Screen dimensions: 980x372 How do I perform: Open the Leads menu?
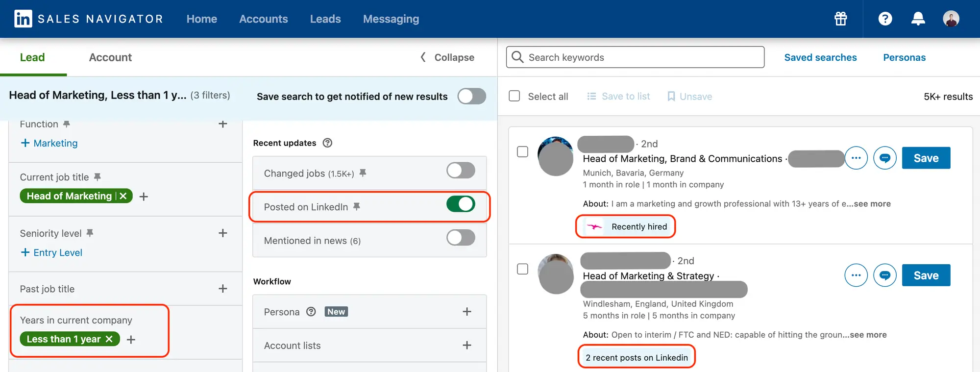point(325,19)
